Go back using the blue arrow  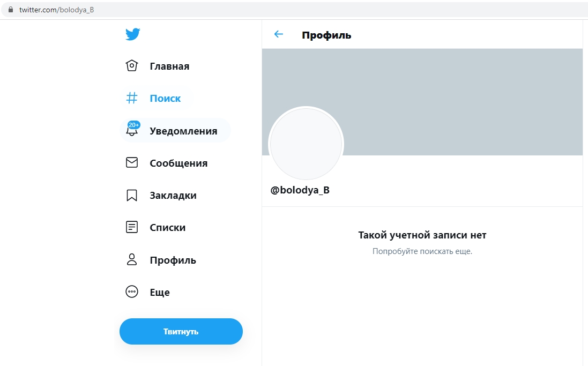coord(278,34)
